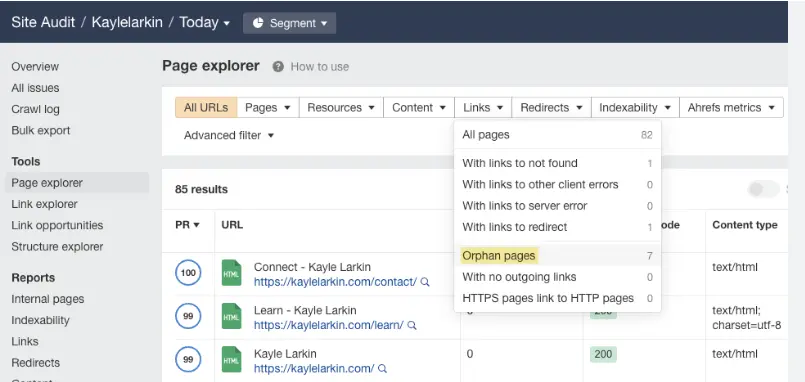Click the magnifier icon beside the kaylelarkin.com/contact/ URL
805x382 pixels.
(425, 282)
